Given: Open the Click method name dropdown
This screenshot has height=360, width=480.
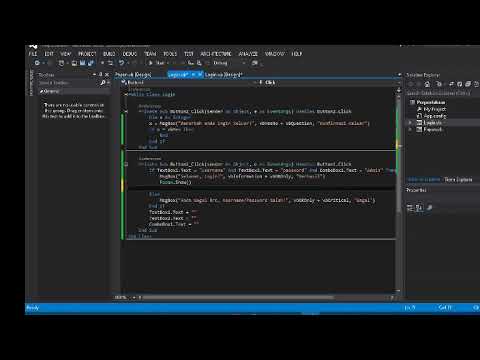Looking at the screenshot, I should 399,82.
